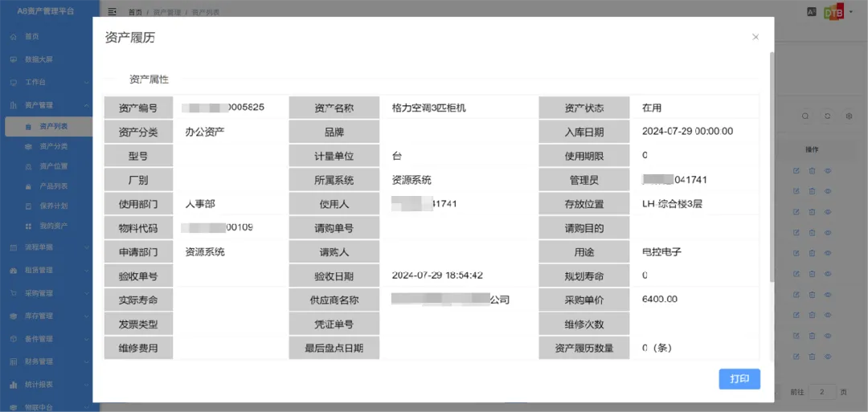Viewport: 868px width, 412px height.
Task: Click the 办公资产 category value
Action: pos(205,132)
